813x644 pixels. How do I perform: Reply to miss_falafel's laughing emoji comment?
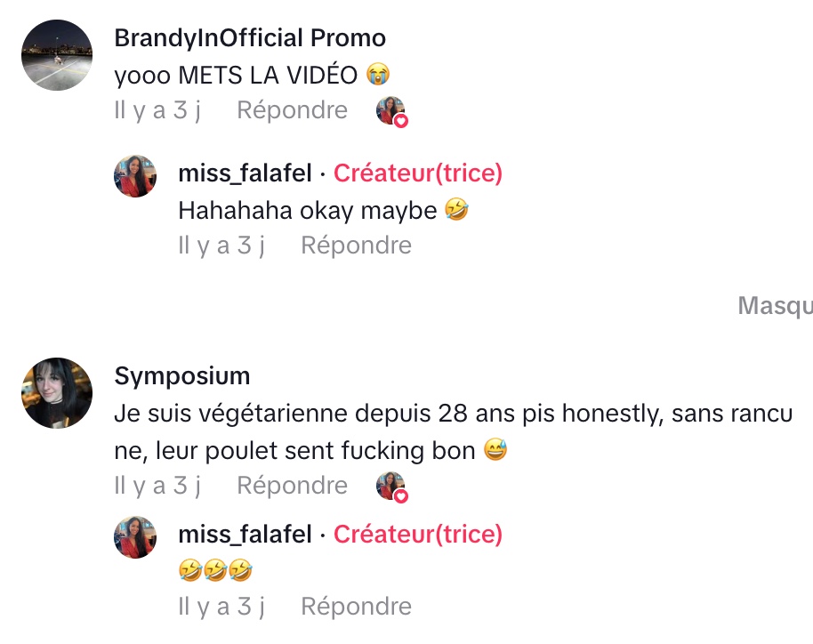(x=356, y=607)
